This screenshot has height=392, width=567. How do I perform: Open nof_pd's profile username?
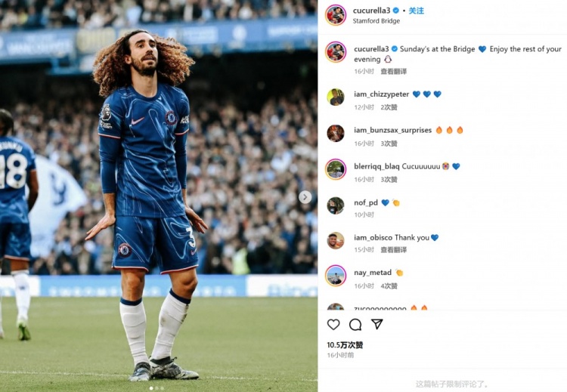coord(366,202)
